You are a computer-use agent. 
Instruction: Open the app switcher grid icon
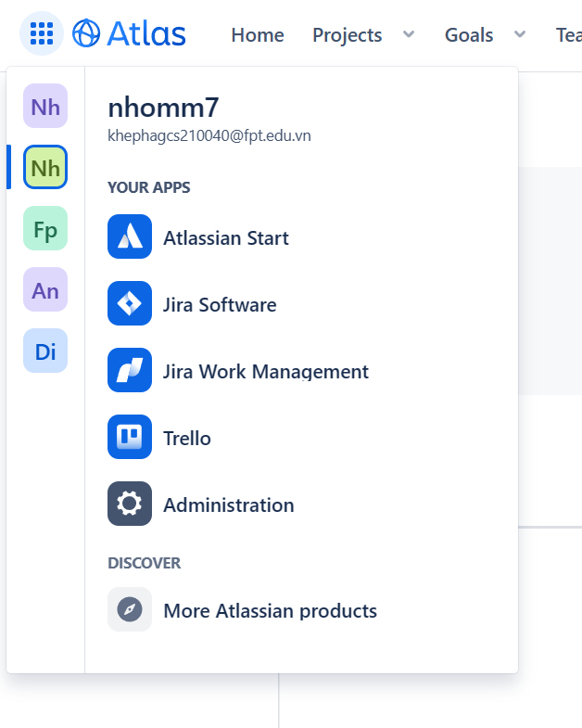tap(42, 33)
